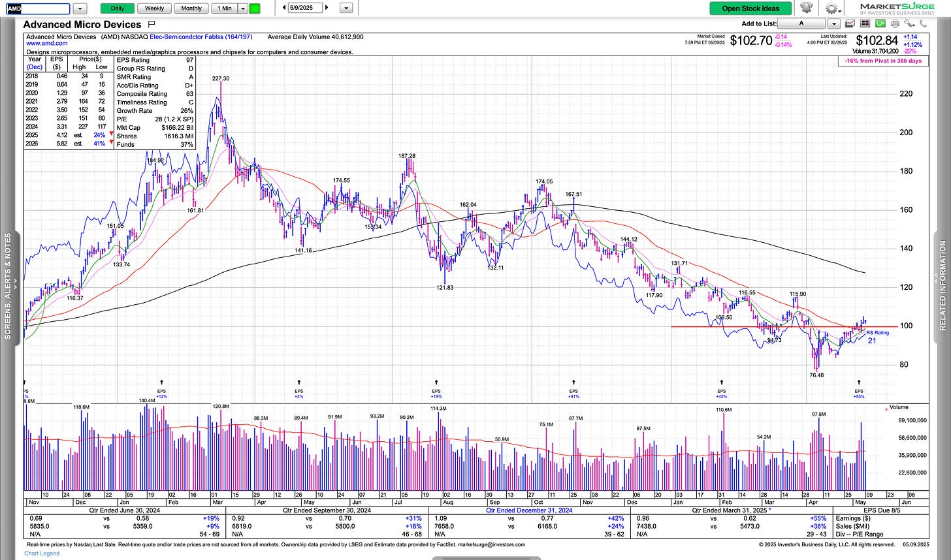Click the green chart icon in toolbar
The image size is (951, 560).
(x=879, y=23)
